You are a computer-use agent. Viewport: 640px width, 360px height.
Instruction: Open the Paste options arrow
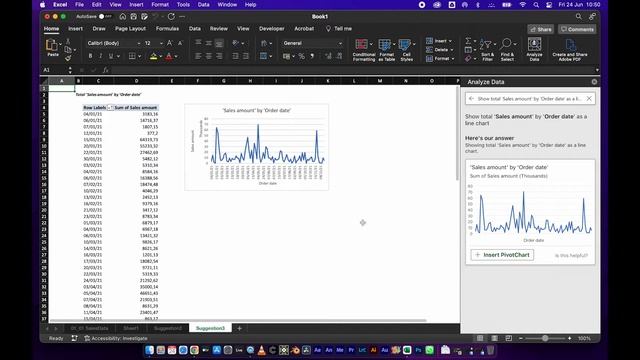60,44
